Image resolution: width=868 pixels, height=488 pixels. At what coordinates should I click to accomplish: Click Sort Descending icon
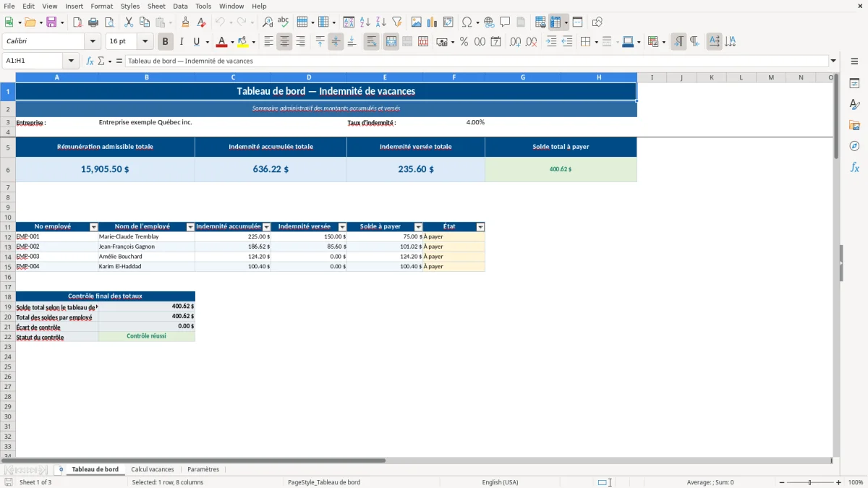click(380, 22)
